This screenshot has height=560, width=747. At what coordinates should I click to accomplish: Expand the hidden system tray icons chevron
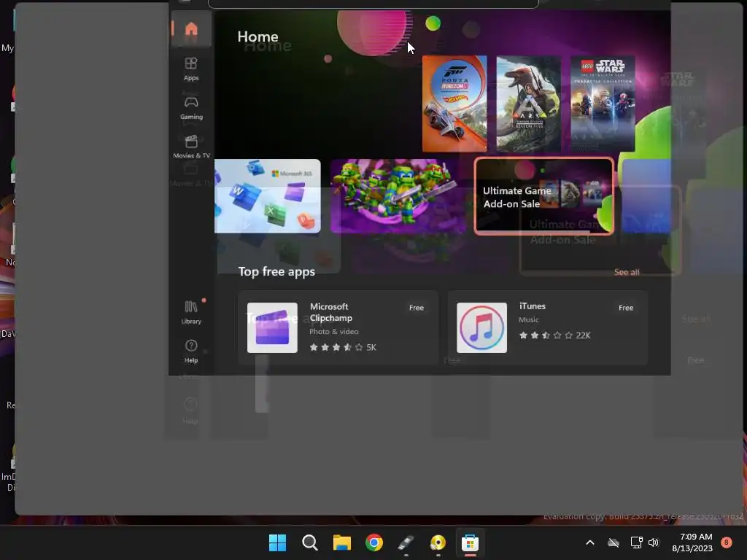coord(589,542)
